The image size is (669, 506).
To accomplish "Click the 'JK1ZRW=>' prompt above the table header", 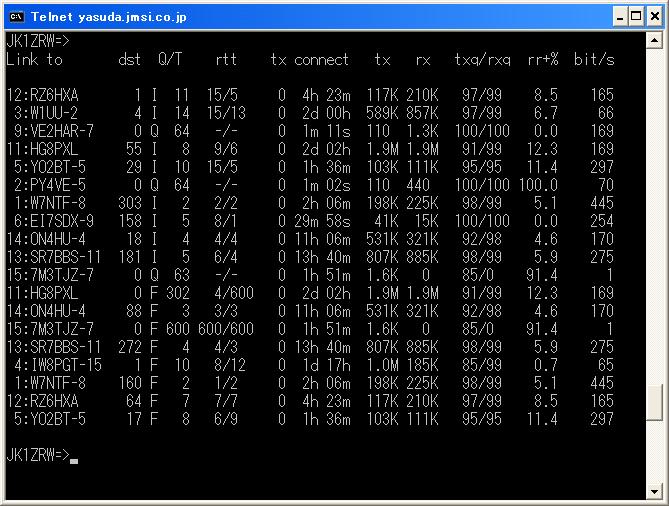I will click(38, 41).
